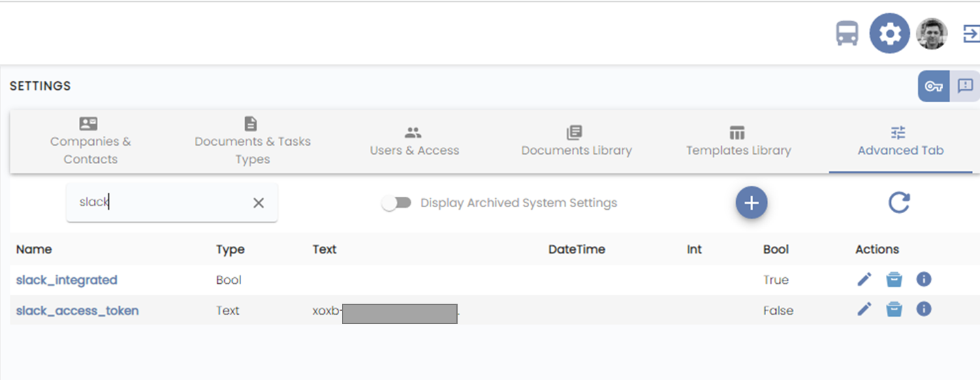Open the Companies & Contacts tab
Screen dimensions: 980x380
point(90,142)
